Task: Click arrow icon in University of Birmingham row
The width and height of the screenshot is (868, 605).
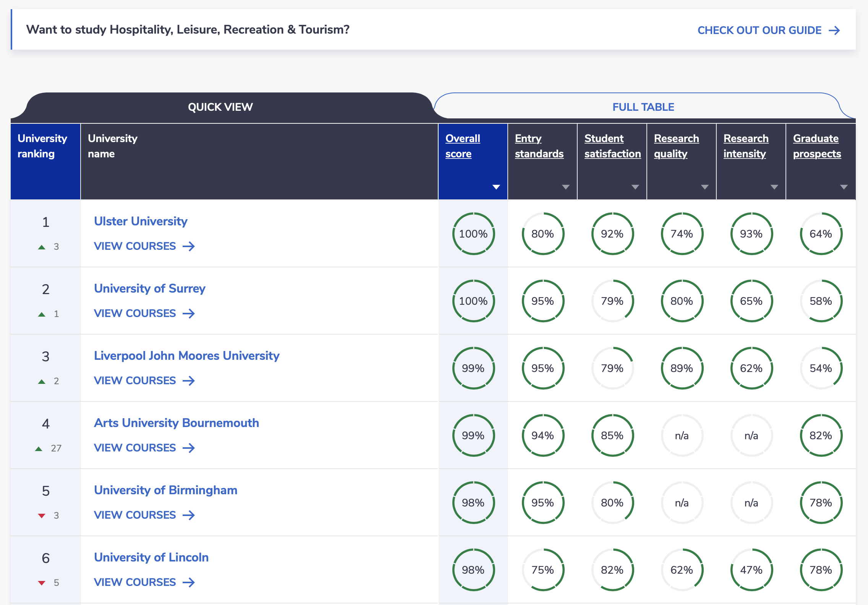Action: coord(189,515)
